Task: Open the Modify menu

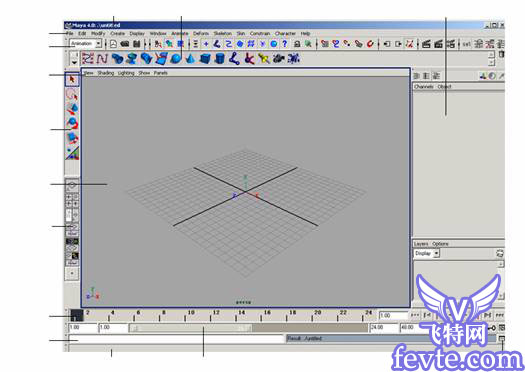Action: [98, 33]
